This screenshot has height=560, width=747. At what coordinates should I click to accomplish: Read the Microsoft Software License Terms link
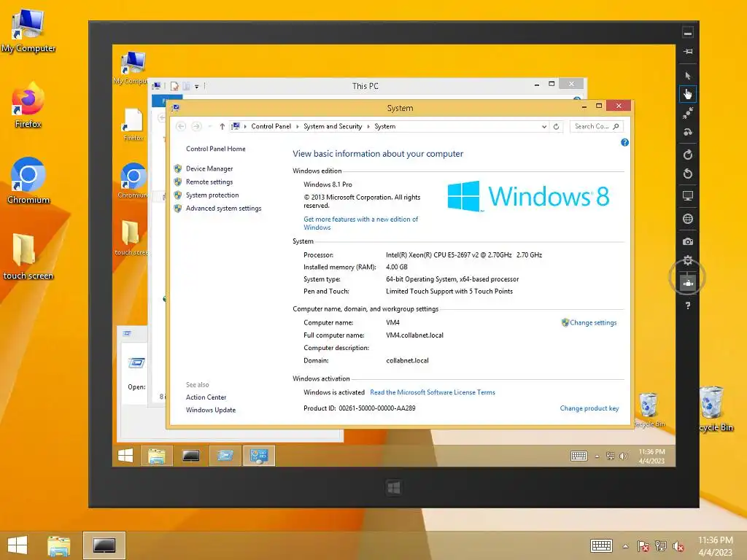point(432,392)
